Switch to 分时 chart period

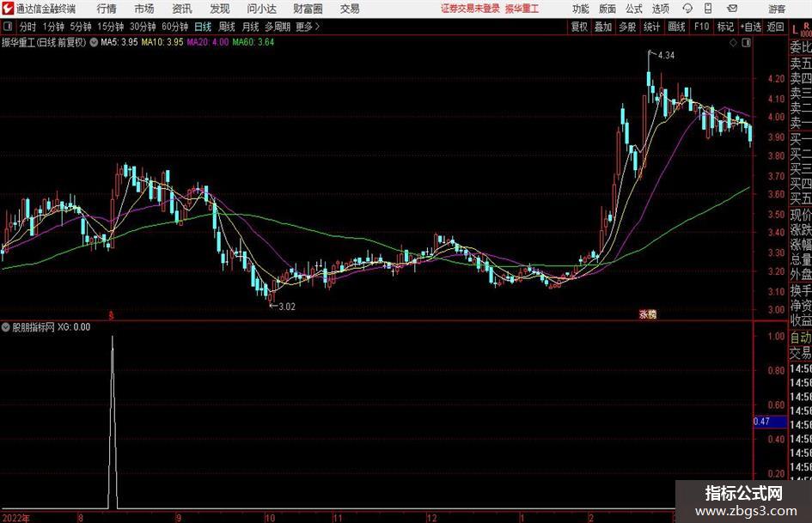(x=28, y=27)
